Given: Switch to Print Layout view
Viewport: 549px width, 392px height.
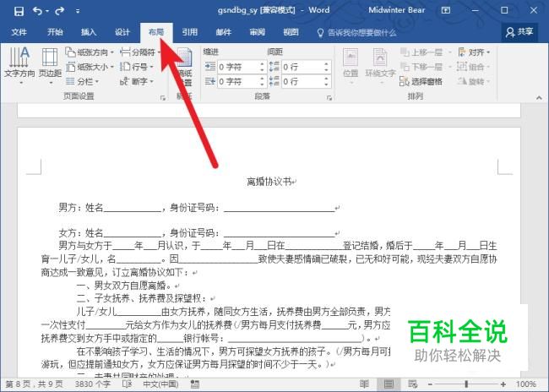Looking at the screenshot, I should tap(389, 384).
